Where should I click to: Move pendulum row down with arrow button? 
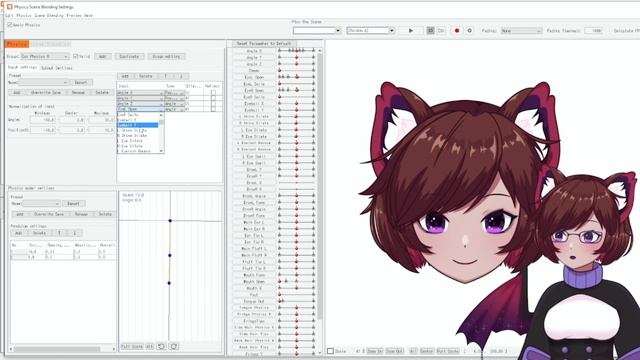pos(75,233)
